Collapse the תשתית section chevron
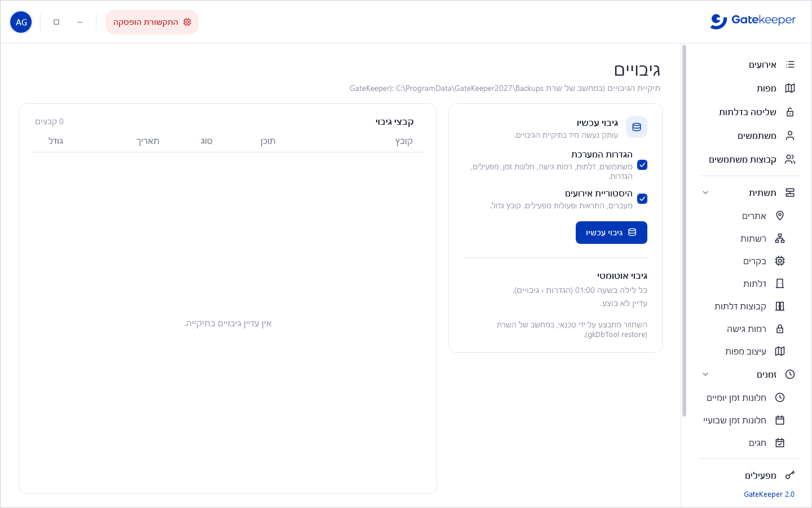Image resolution: width=812 pixels, height=508 pixels. pos(705,193)
